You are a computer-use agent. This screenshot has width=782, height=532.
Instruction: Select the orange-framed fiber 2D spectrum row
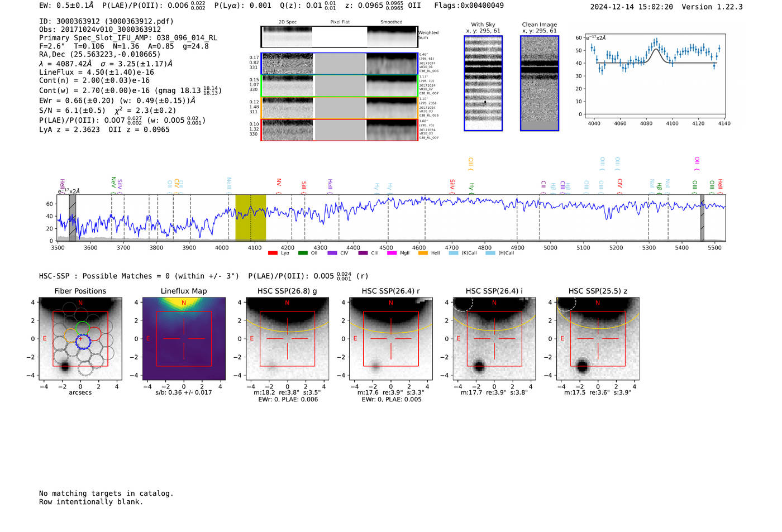339,108
